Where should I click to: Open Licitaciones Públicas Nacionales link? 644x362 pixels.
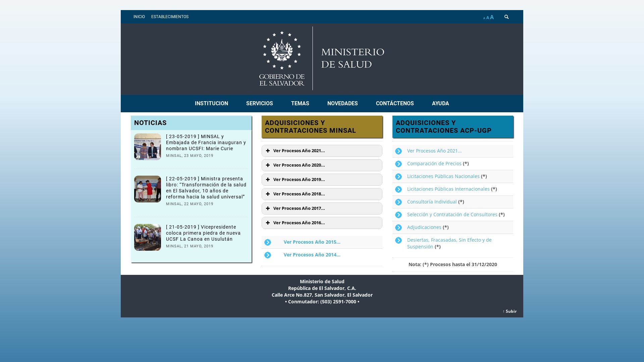pos(443,176)
